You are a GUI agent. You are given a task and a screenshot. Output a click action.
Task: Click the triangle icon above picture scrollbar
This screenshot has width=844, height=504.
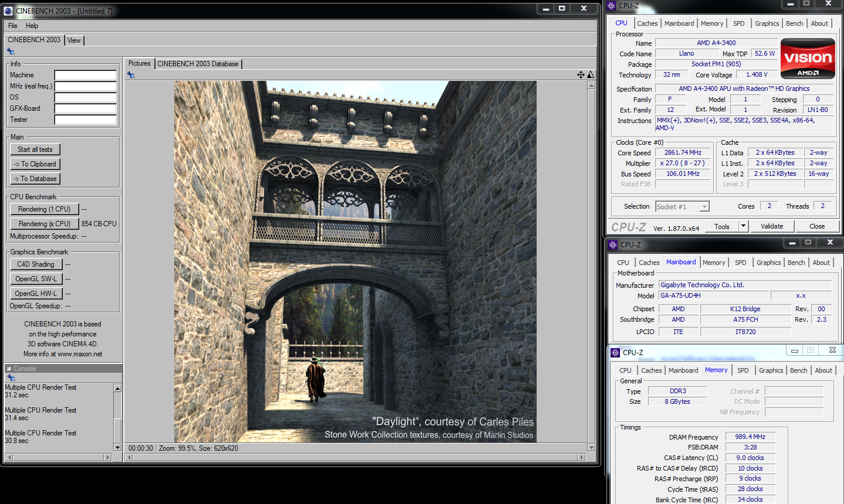click(x=591, y=74)
